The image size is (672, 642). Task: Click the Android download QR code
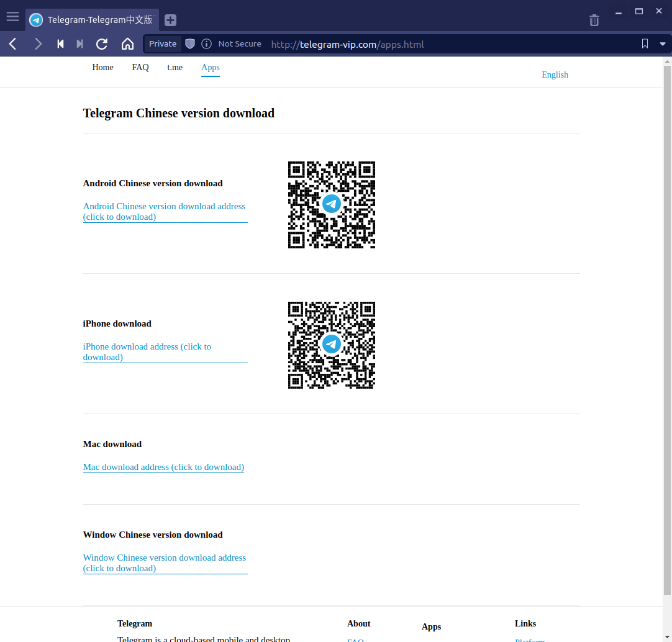click(x=331, y=205)
